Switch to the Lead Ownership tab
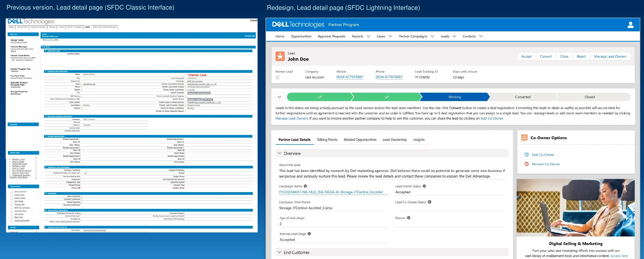 pos(395,140)
